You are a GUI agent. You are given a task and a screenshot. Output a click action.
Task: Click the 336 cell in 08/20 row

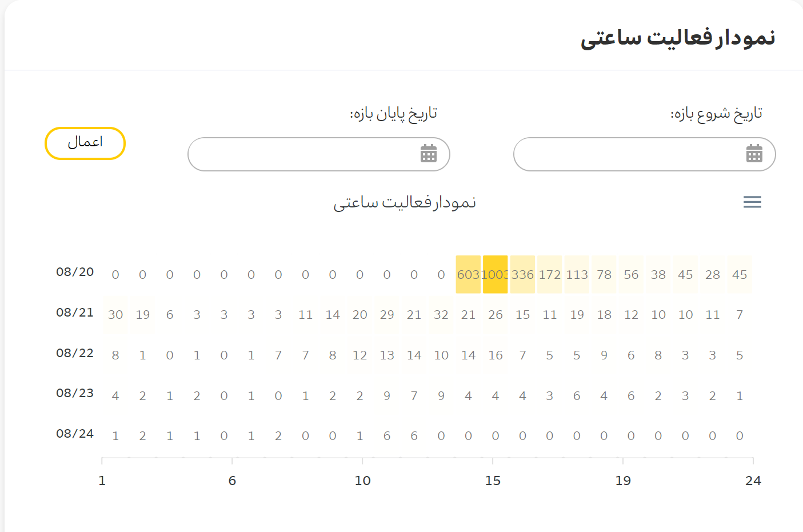(x=522, y=274)
